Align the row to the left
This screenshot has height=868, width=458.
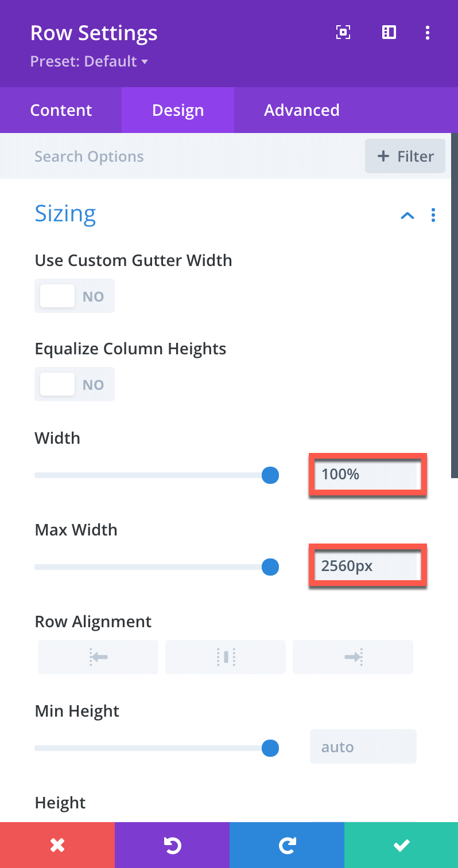tap(98, 657)
